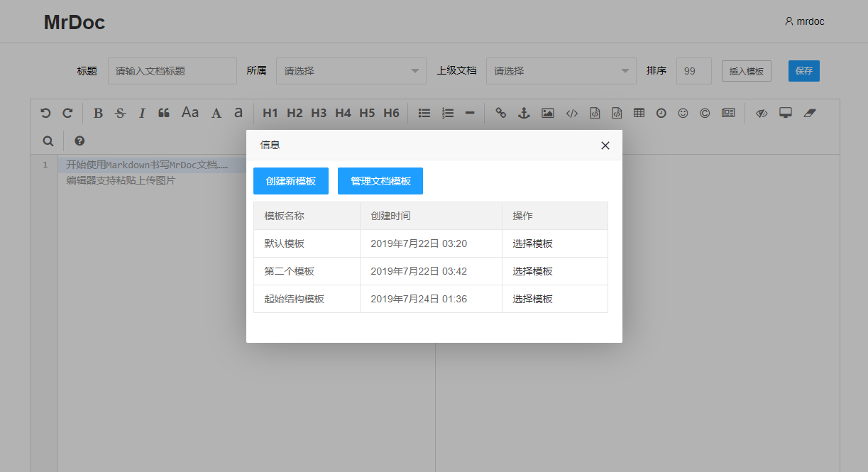Insert a hyperlink using the link icon

[501, 113]
